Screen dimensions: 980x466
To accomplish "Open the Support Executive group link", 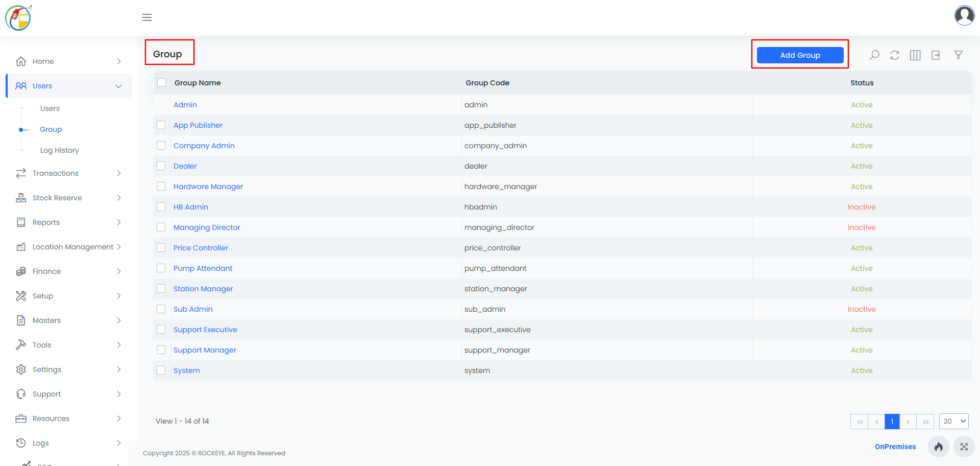I will [x=205, y=330].
